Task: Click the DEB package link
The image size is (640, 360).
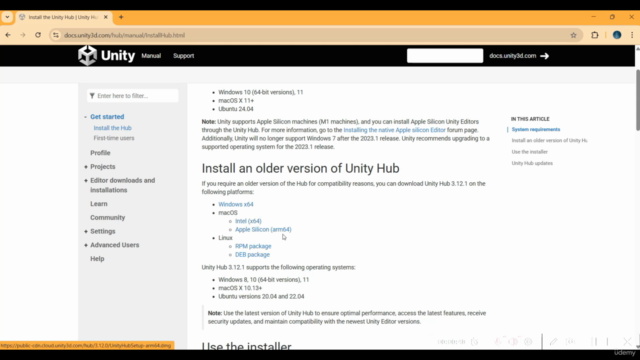Action: click(252, 255)
